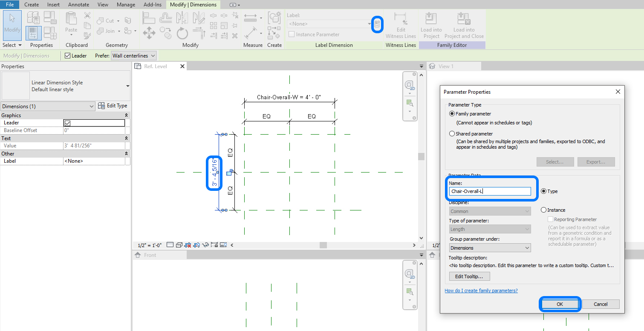644x331 pixels.
Task: Click OK in Parameter Properties dialog
Action: click(560, 304)
